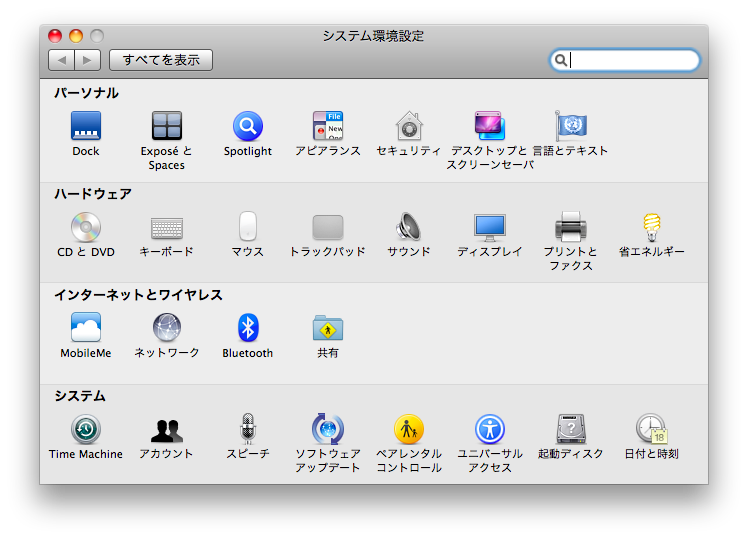Minimize window with yellow button
Viewport: 748px width, 539px height.
coord(76,36)
